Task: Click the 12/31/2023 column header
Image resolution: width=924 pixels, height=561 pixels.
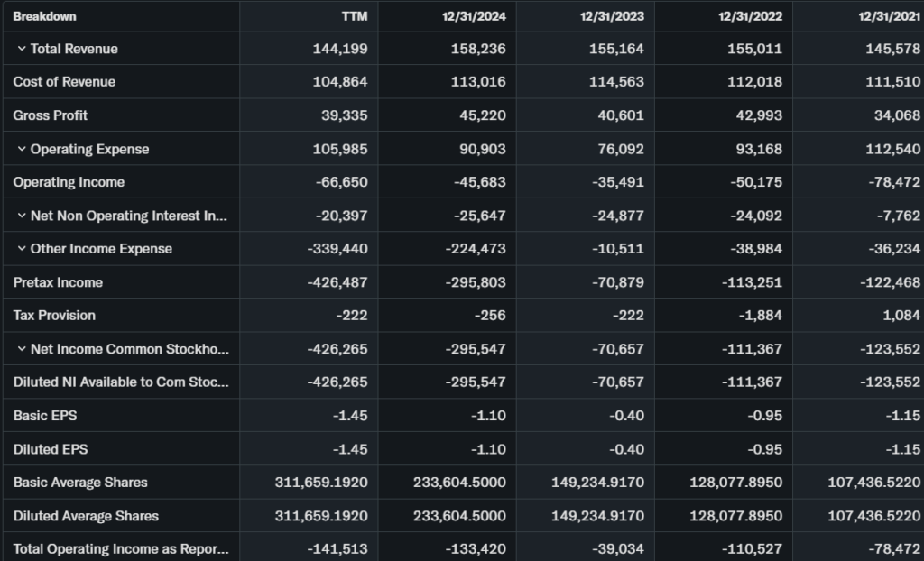Action: [611, 16]
